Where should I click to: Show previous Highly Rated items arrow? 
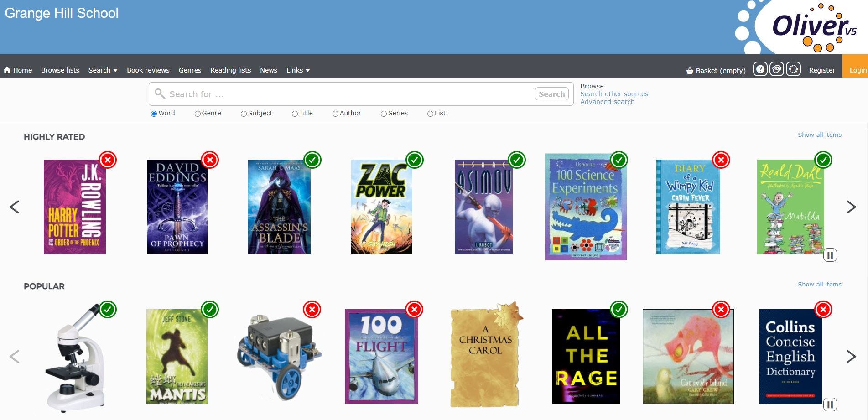pyautogui.click(x=15, y=207)
